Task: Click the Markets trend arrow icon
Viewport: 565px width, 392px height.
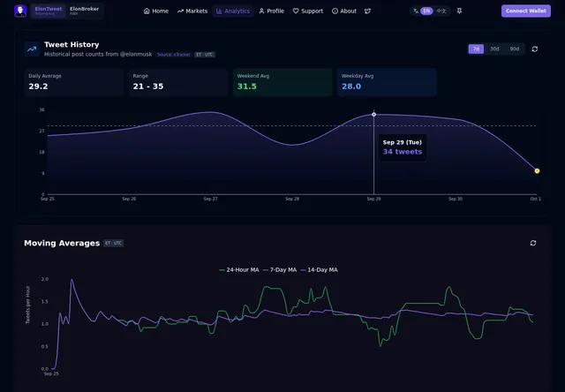Action: pyautogui.click(x=180, y=11)
